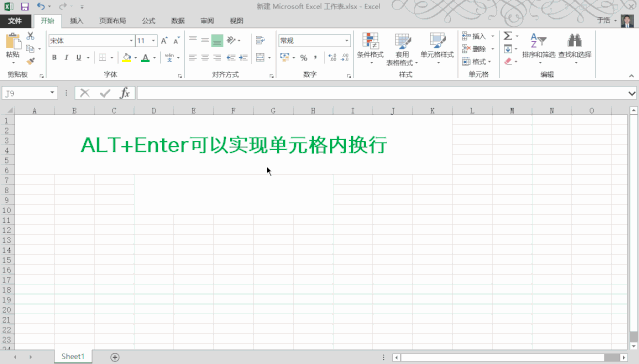Click the AutoSum sigma icon

pyautogui.click(x=508, y=36)
